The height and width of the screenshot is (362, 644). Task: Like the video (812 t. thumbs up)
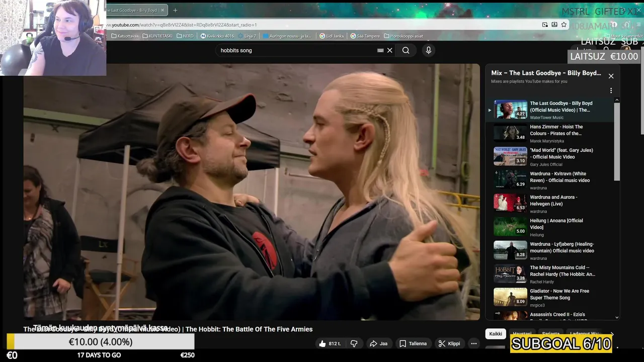click(330, 343)
